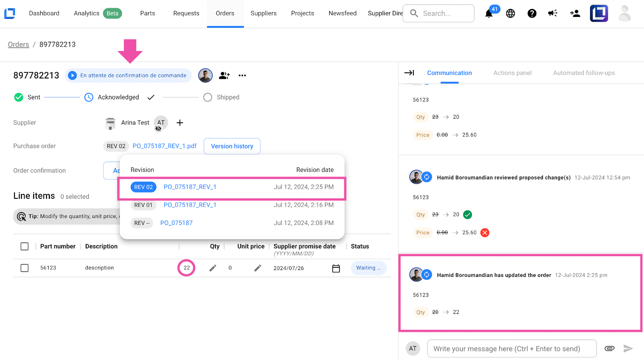Open the Version history dropdown
The width and height of the screenshot is (644, 361).
(x=232, y=146)
